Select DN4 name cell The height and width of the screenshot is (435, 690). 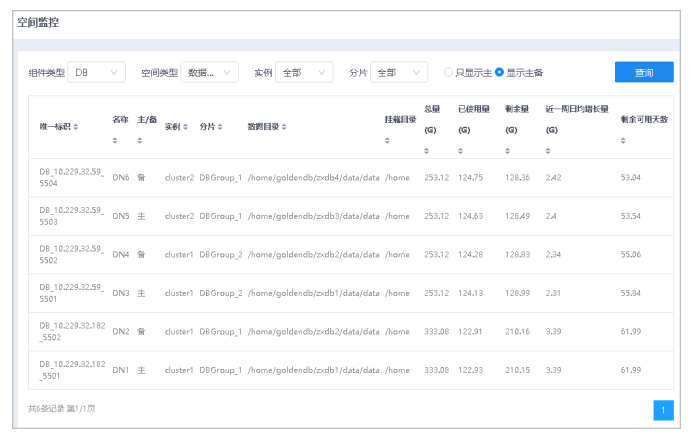[121, 255]
